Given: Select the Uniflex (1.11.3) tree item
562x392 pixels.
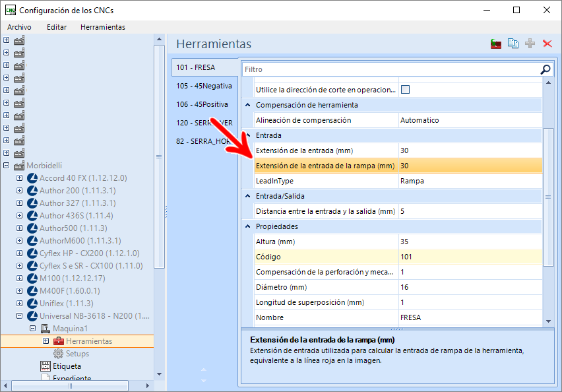Looking at the screenshot, I should click(x=67, y=304).
